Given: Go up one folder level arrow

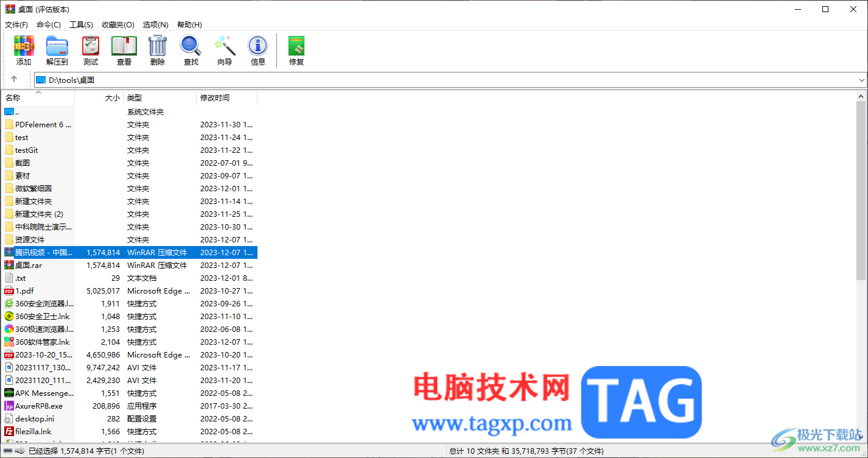Looking at the screenshot, I should (x=14, y=79).
